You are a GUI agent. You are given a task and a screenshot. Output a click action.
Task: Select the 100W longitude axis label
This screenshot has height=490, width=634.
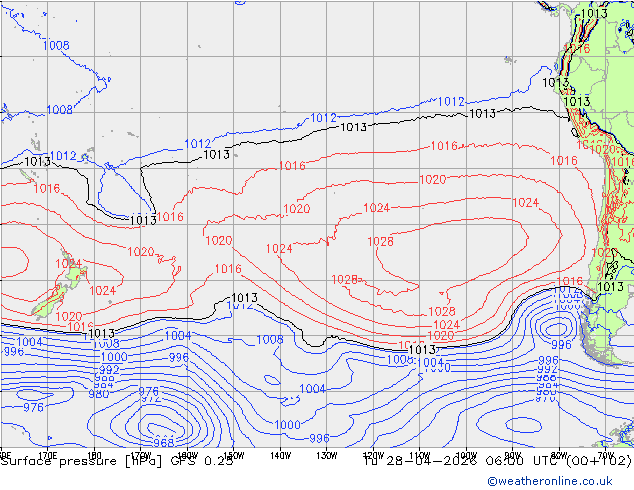pos(466,456)
